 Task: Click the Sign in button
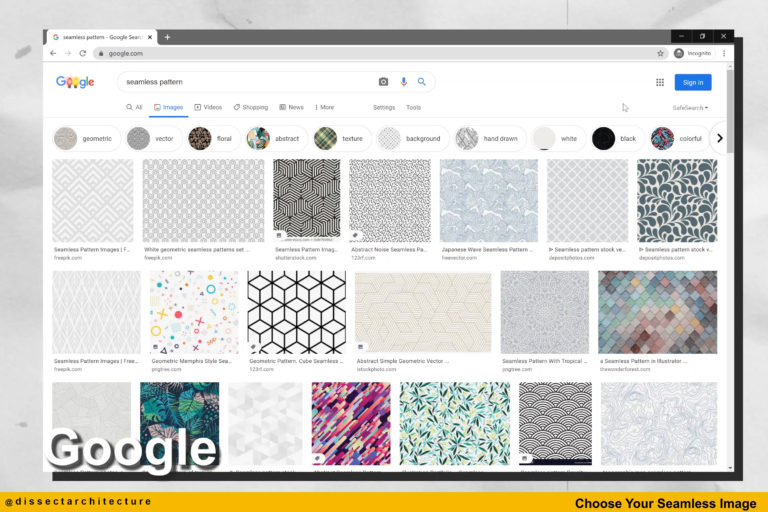click(693, 82)
